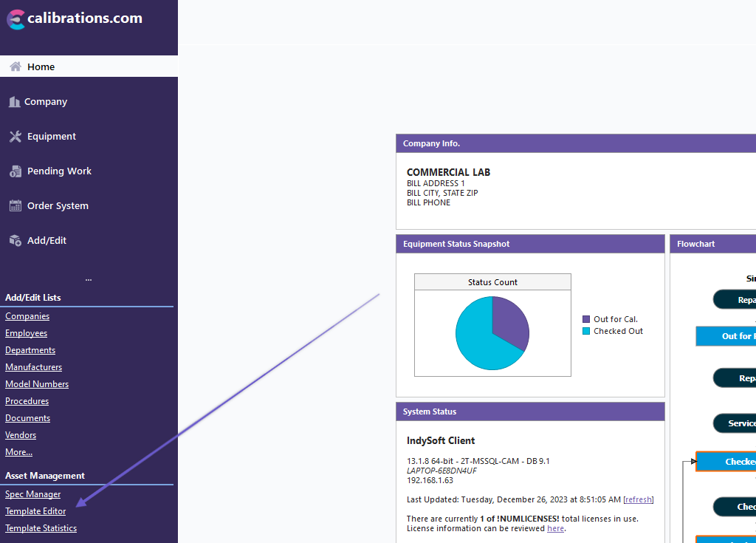Click the Add/Edit boxes icon
The height and width of the screenshot is (543, 756).
coord(16,241)
